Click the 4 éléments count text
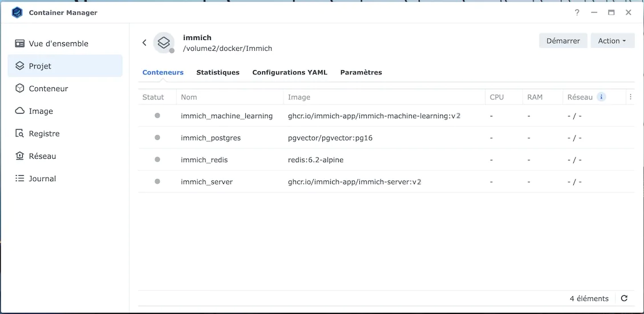Viewport: 644px width, 314px height. coord(589,299)
